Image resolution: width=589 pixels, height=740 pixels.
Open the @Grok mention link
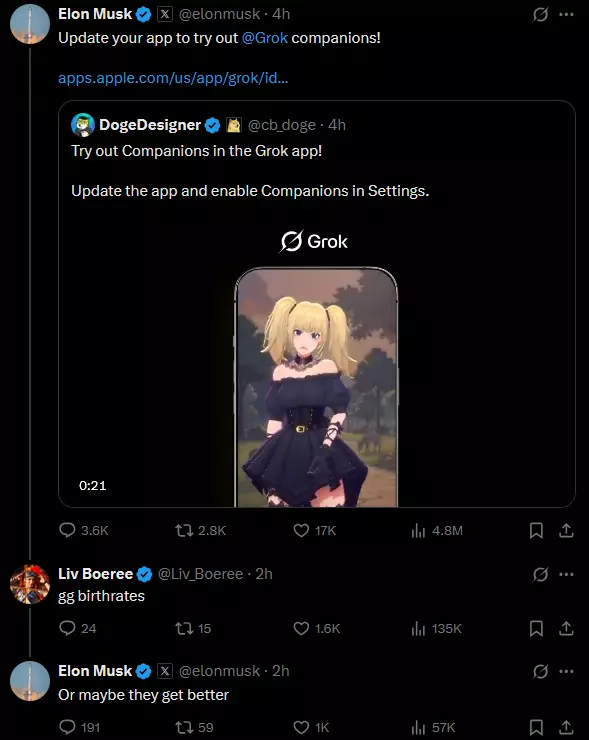(x=264, y=38)
